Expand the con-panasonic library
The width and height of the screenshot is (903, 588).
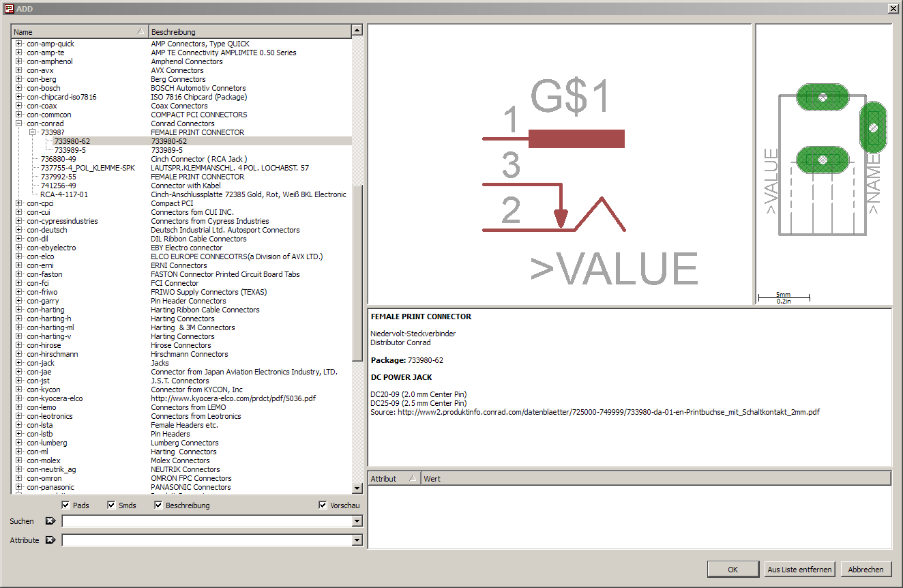[19, 487]
